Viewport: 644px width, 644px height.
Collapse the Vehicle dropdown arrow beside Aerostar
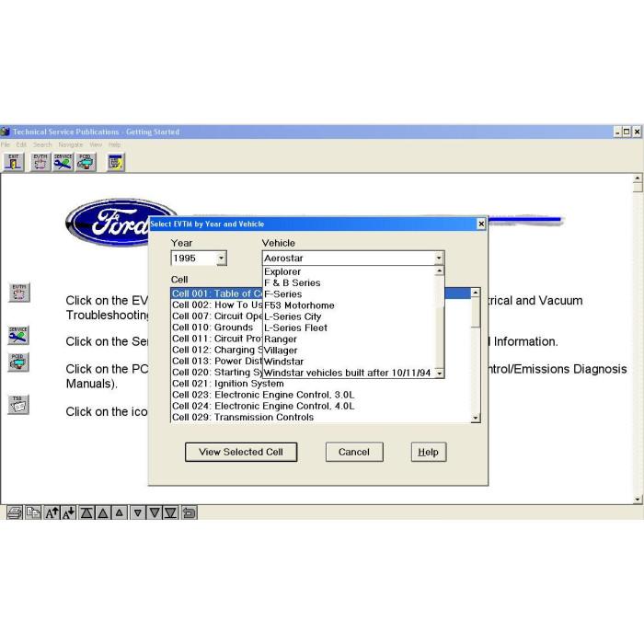(439, 259)
